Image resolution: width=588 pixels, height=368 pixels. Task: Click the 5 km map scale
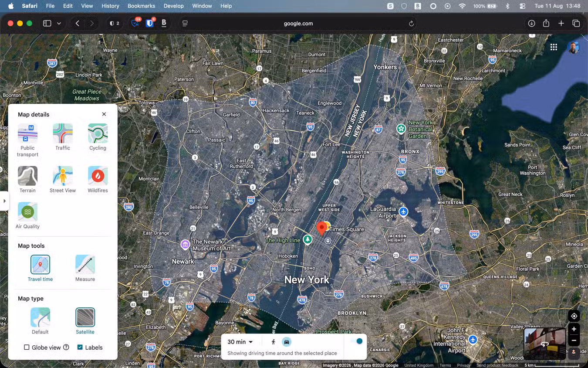coord(552,365)
